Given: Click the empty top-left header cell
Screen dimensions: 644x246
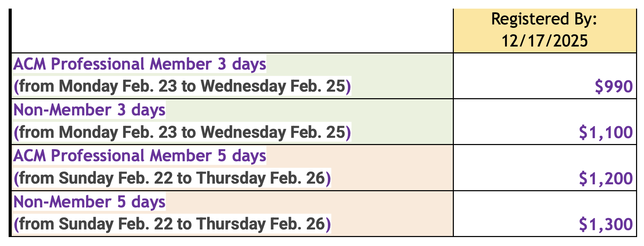Looking at the screenshot, I should [x=232, y=30].
